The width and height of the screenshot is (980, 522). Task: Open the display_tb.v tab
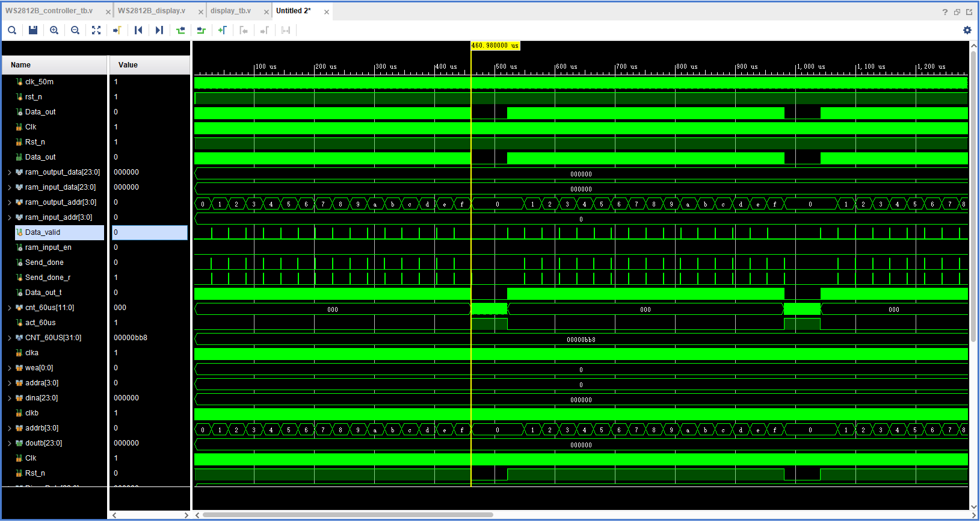230,11
